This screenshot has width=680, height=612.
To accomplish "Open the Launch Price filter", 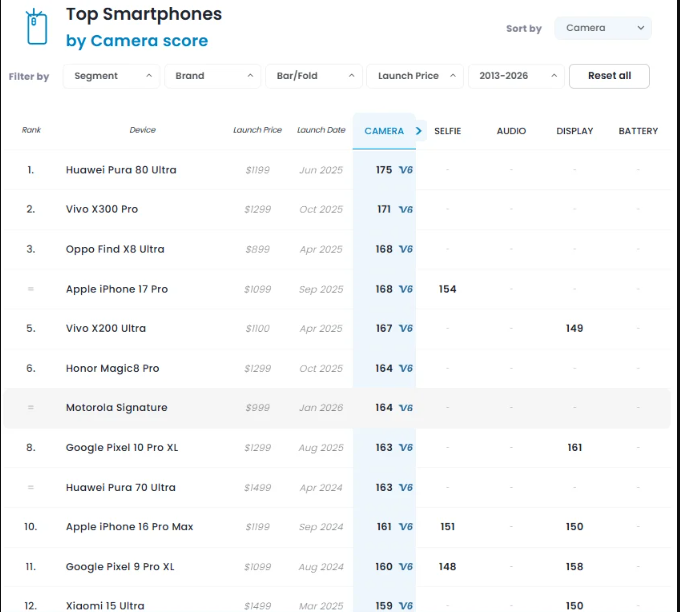I will [x=415, y=76].
